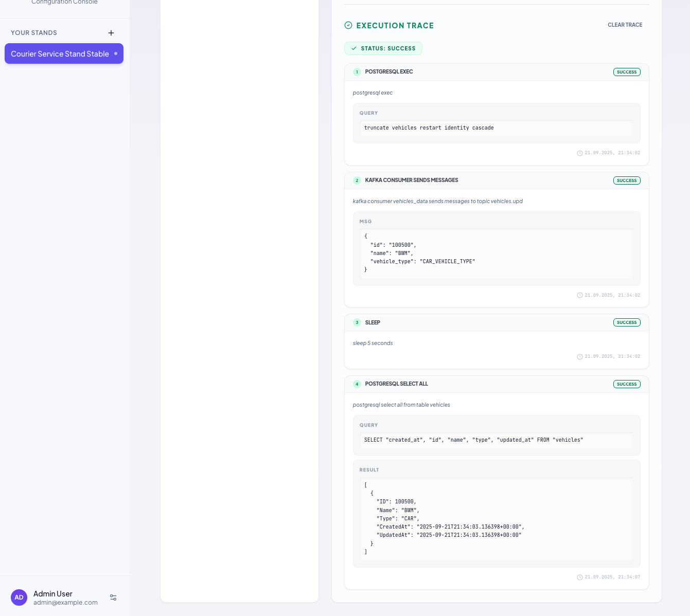
Task: Click step 2 number badge
Action: click(357, 180)
